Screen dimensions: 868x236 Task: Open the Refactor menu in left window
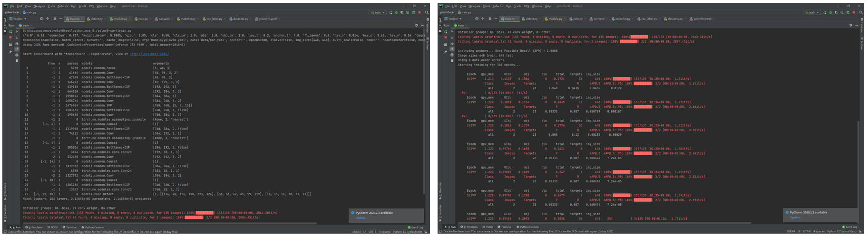point(63,6)
